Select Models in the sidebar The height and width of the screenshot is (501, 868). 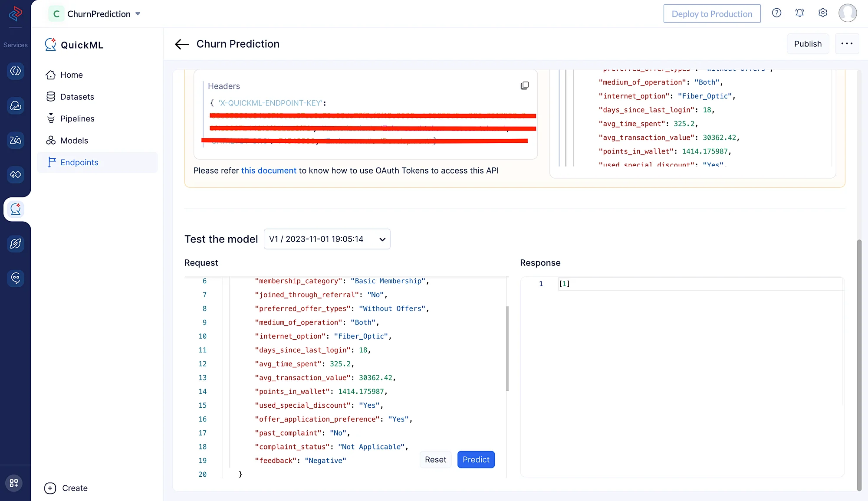(74, 141)
